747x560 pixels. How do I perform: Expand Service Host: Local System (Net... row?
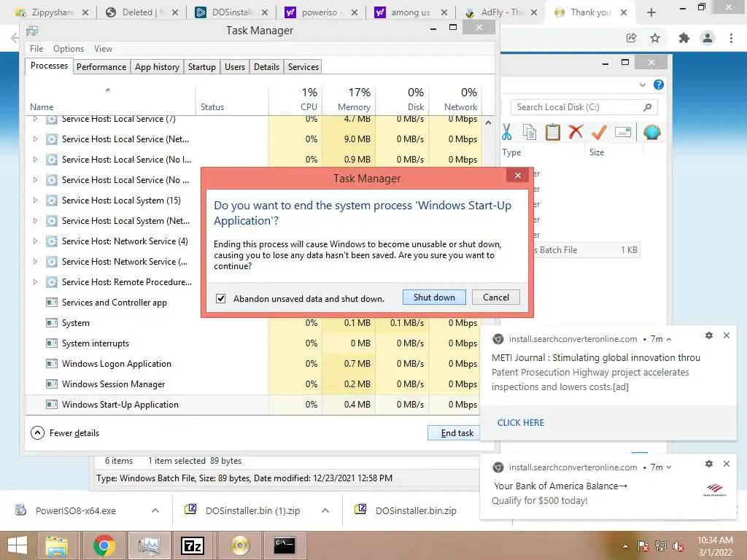click(35, 221)
